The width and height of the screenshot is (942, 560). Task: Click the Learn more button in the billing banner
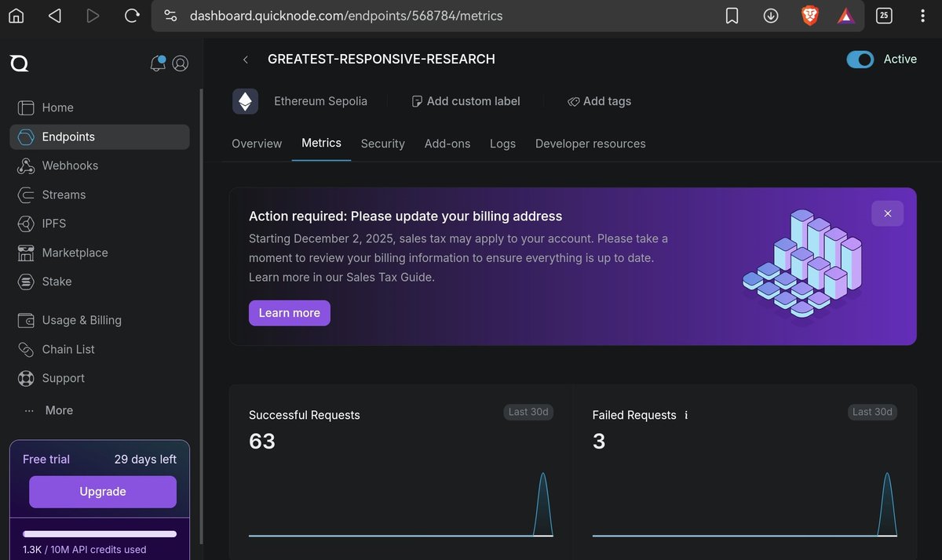point(289,312)
